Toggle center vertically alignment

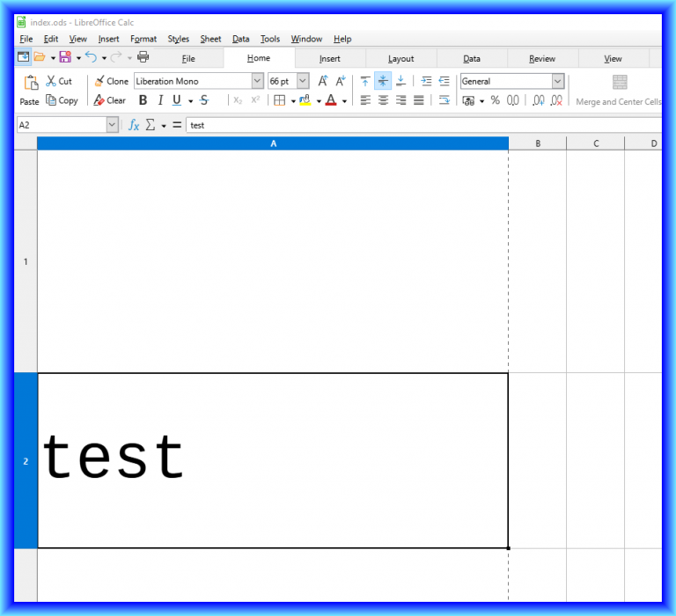click(383, 81)
